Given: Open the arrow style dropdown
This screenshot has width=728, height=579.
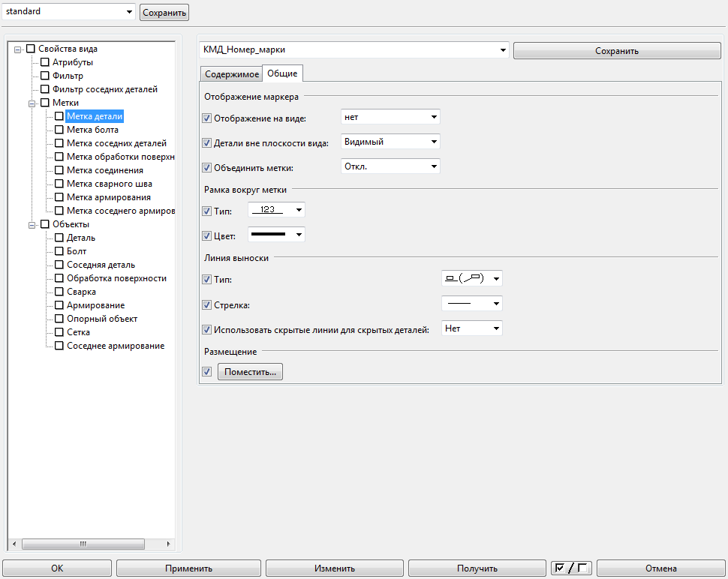Looking at the screenshot, I should point(472,304).
